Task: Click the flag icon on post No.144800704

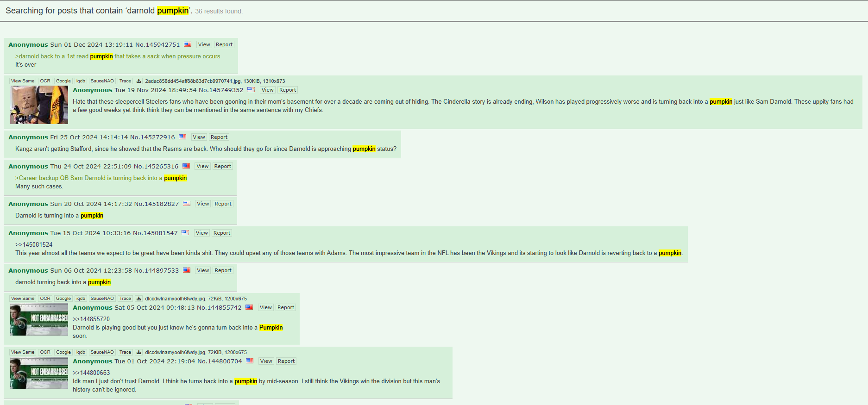Action: click(x=250, y=361)
